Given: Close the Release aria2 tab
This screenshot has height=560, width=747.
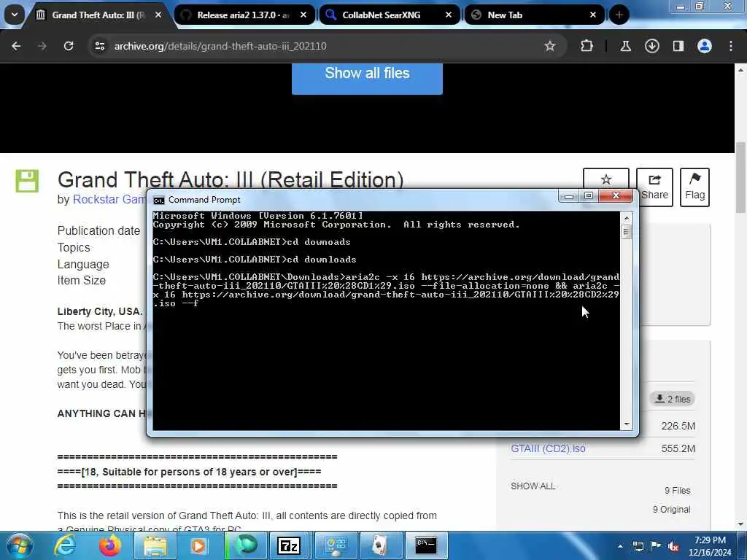Looking at the screenshot, I should [x=303, y=15].
